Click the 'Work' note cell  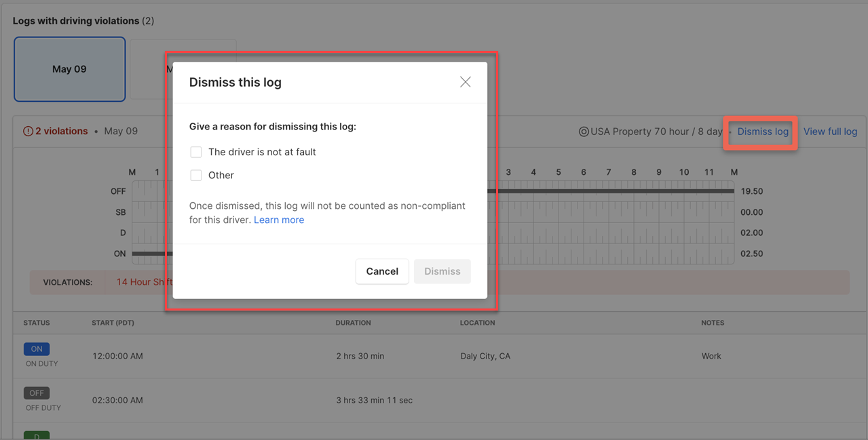[x=711, y=356]
